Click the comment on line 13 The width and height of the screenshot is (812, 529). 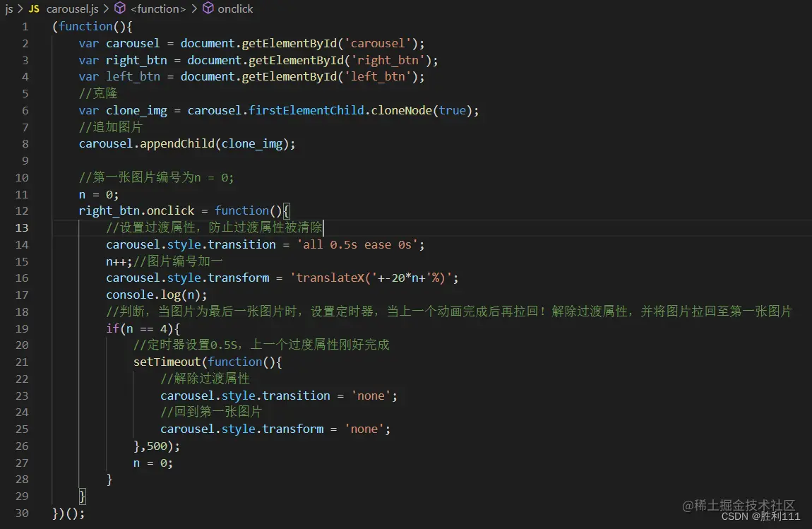(x=215, y=228)
